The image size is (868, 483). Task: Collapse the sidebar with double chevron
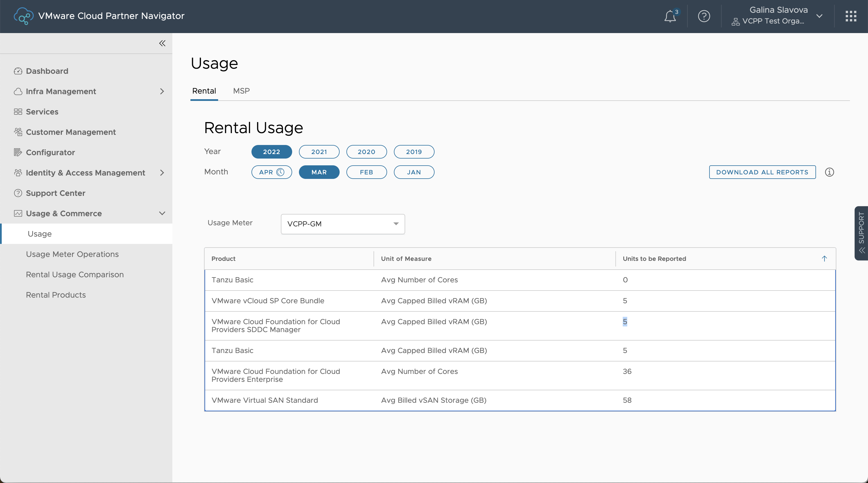click(162, 43)
